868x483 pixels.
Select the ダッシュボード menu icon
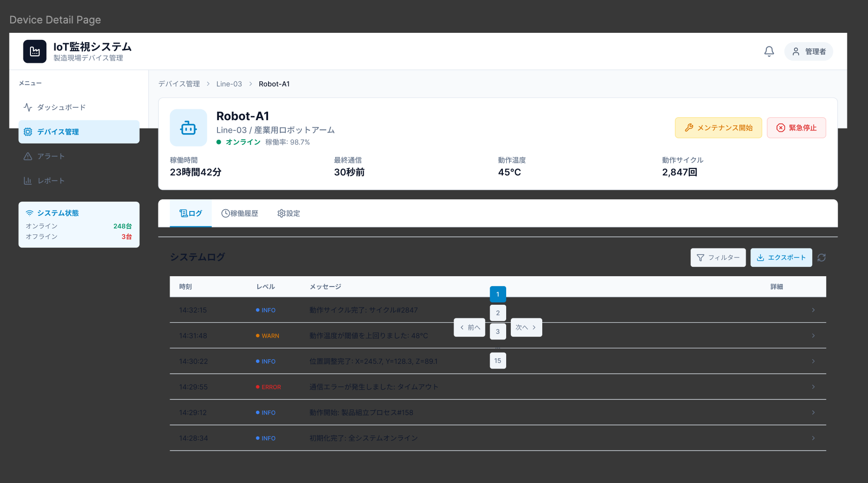coord(28,107)
